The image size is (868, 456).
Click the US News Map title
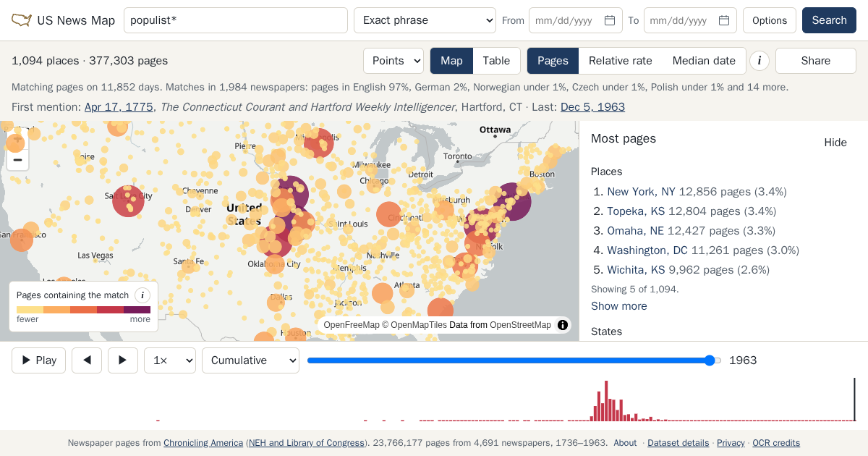tap(76, 20)
